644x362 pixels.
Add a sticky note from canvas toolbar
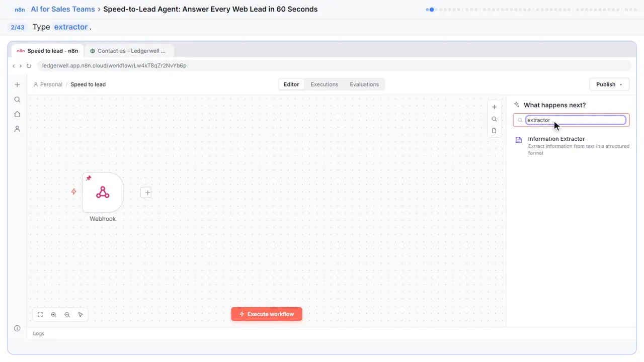(x=494, y=131)
